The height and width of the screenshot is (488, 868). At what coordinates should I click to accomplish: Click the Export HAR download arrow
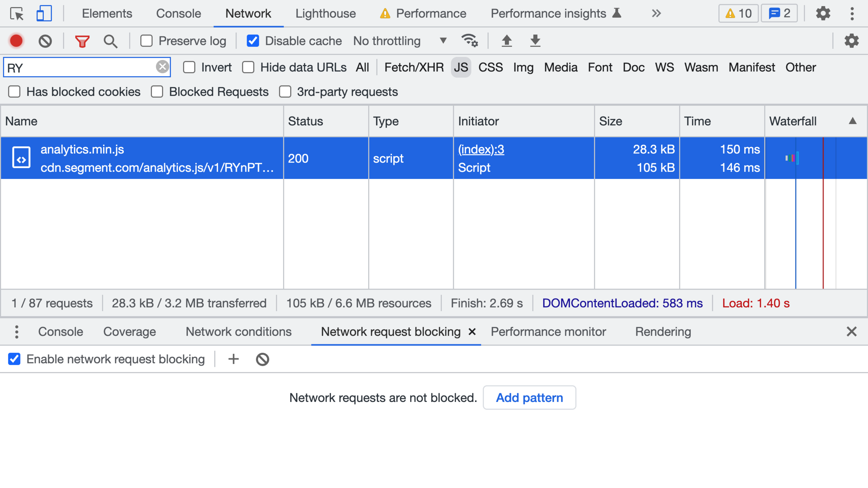click(535, 41)
